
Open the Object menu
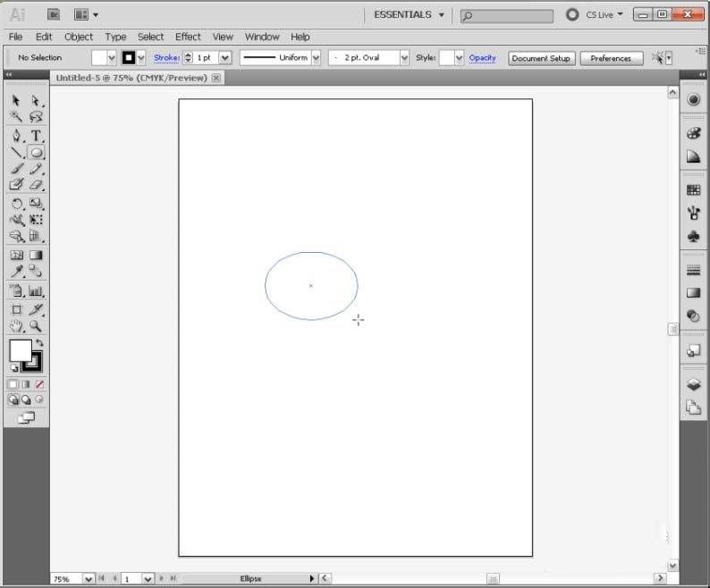click(x=79, y=37)
